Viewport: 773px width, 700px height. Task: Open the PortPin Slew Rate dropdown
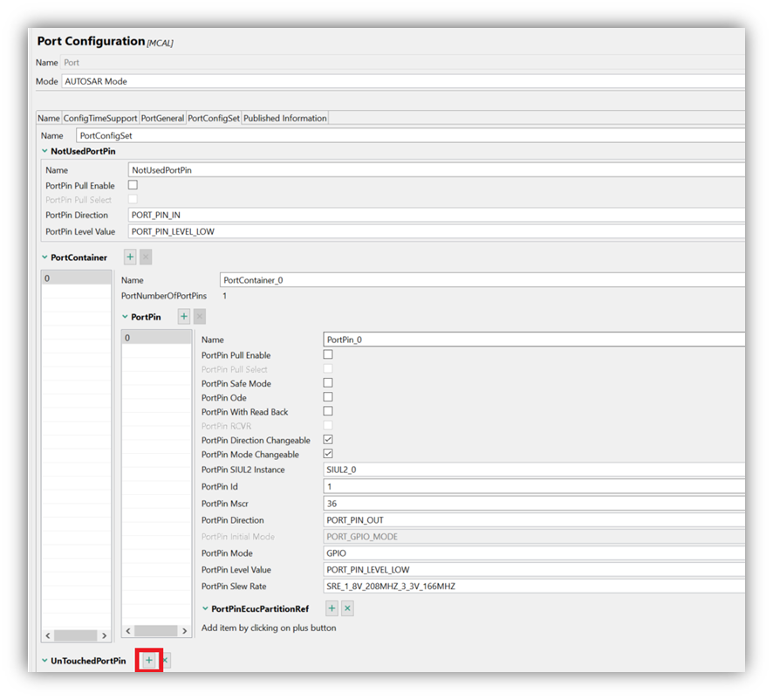tap(534, 587)
